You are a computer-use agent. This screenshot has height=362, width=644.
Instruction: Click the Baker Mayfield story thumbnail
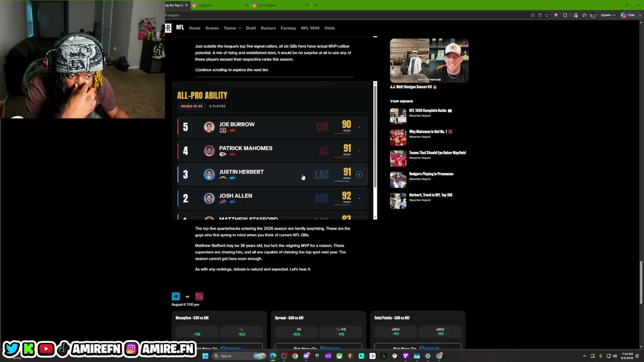click(398, 158)
